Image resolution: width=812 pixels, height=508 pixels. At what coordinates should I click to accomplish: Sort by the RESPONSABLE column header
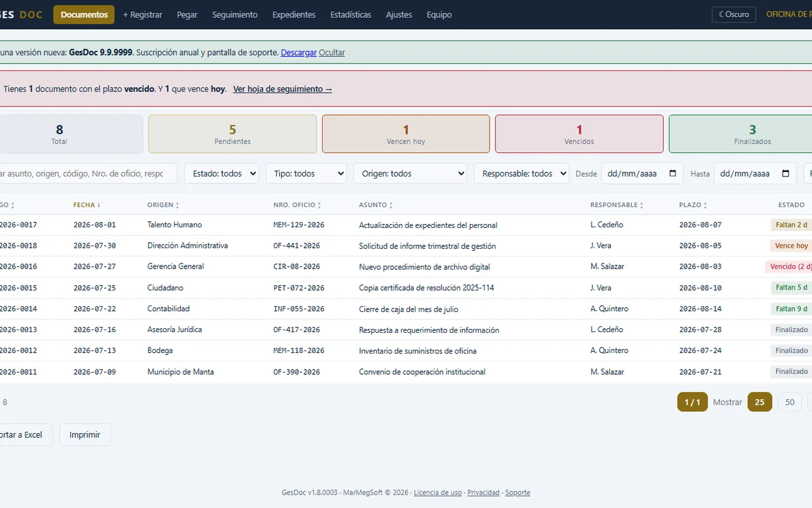(x=617, y=205)
